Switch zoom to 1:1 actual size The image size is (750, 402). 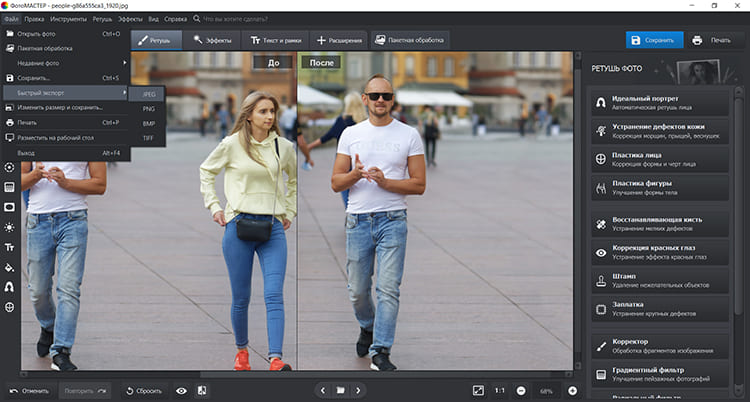click(x=499, y=390)
